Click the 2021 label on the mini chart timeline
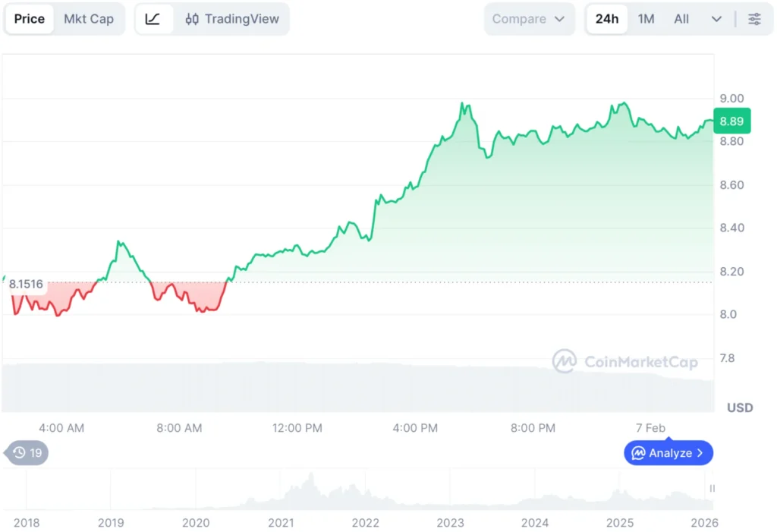 [x=281, y=523]
